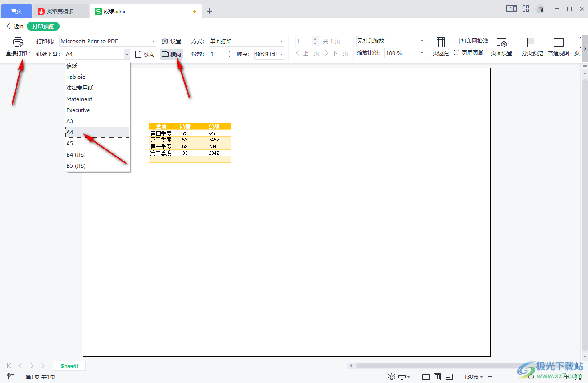Open the 纸张类型 paper type dropdown
588x383 pixels.
[97, 54]
